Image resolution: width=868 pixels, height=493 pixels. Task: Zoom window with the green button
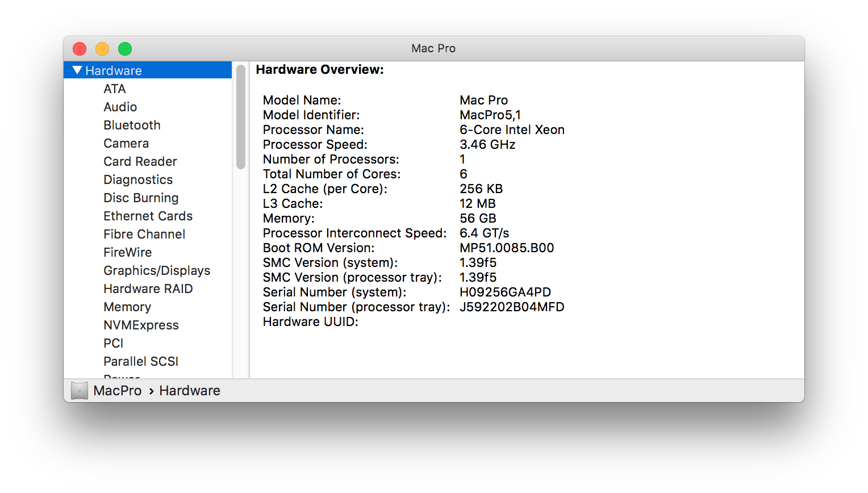(125, 49)
